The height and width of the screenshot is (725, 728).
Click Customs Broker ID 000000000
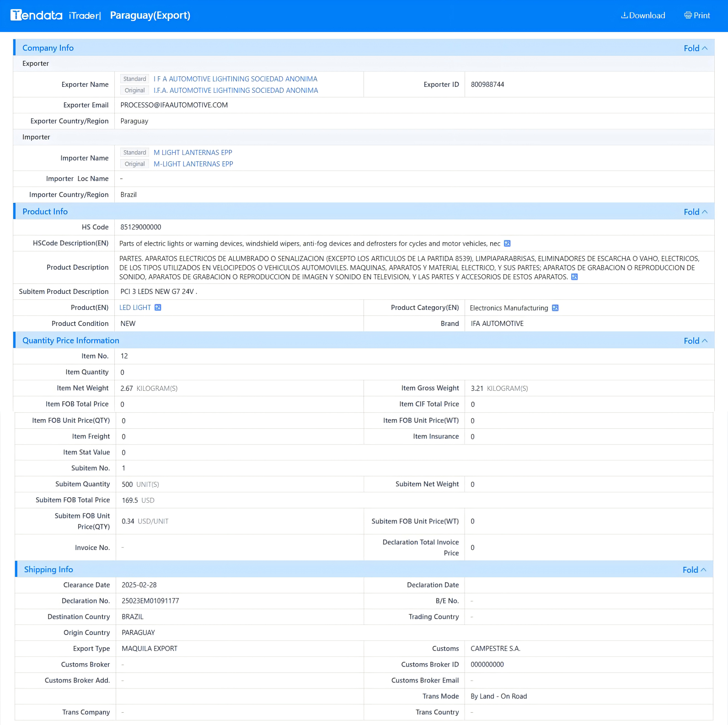[x=487, y=665]
